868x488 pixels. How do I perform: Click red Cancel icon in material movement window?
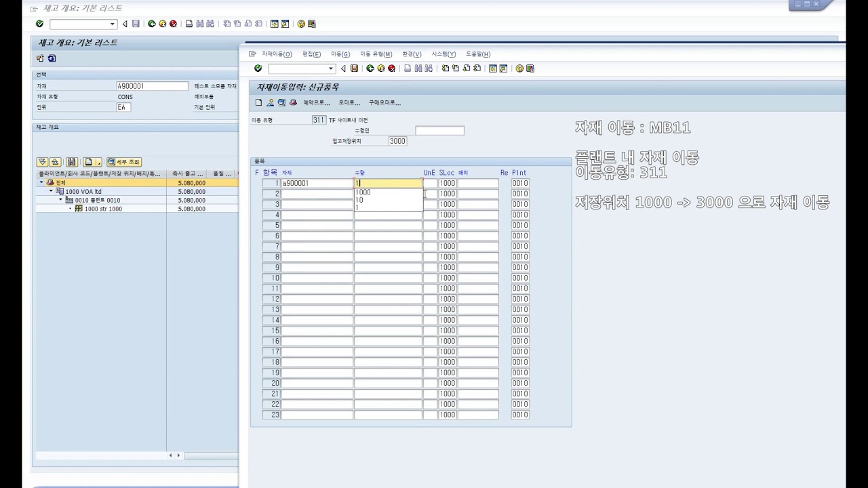[x=391, y=68]
